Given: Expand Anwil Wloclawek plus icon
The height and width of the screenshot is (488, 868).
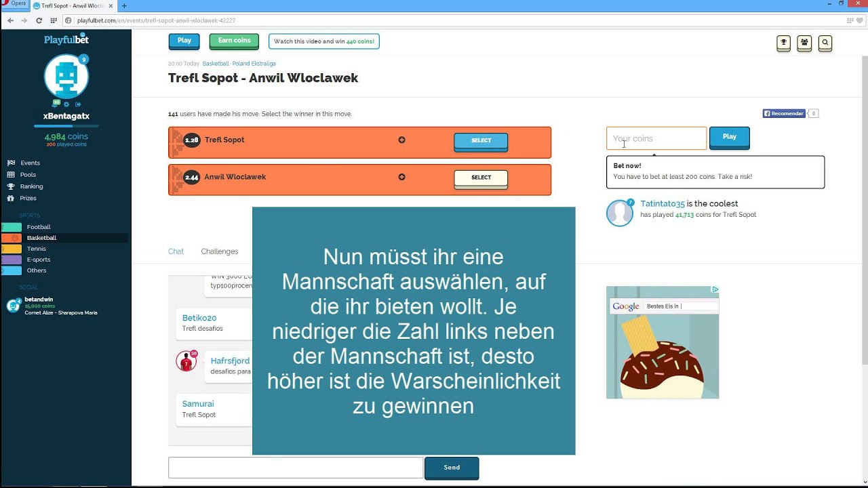Looking at the screenshot, I should [401, 177].
